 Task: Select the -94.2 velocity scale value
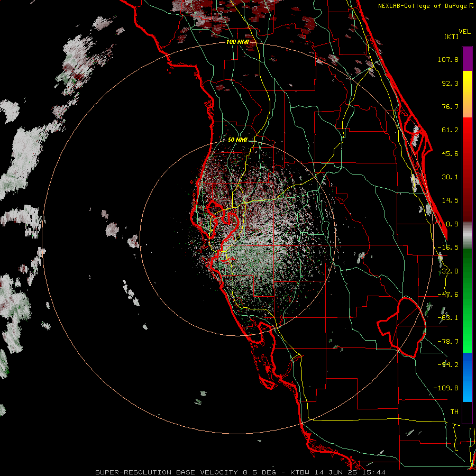[448, 364]
